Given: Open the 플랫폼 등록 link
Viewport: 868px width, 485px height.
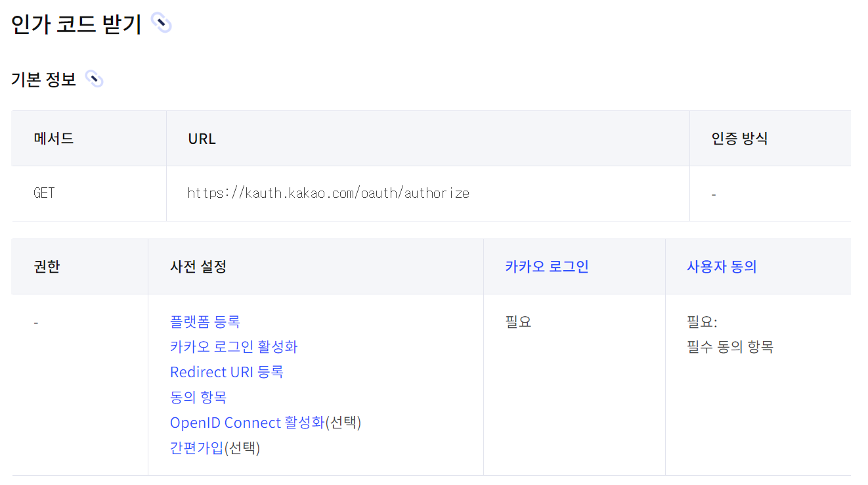Looking at the screenshot, I should [x=205, y=321].
